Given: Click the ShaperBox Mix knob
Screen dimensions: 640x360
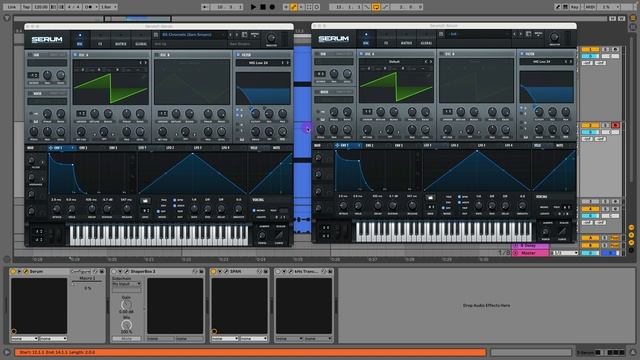Looking at the screenshot, I should tap(127, 325).
